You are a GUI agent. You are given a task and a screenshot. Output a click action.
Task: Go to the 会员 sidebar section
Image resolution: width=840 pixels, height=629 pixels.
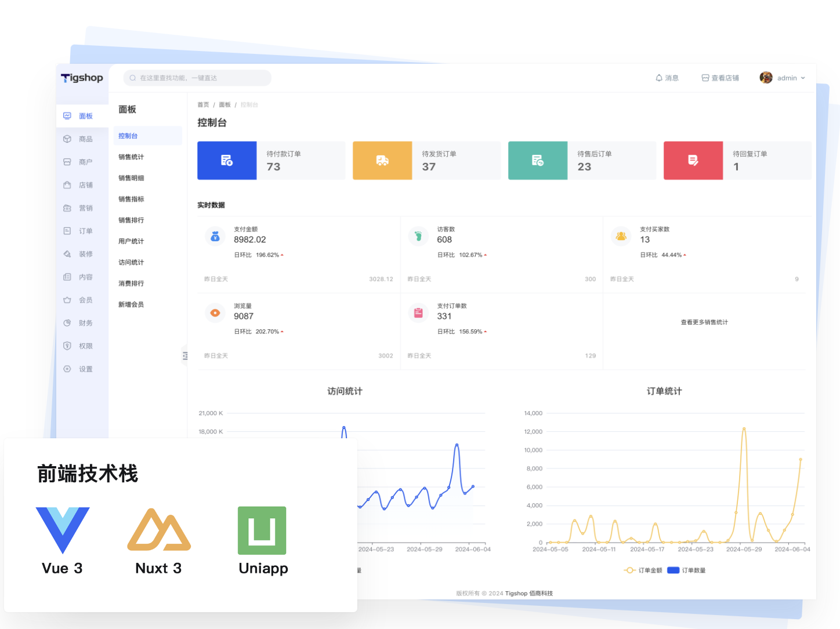tap(82, 300)
